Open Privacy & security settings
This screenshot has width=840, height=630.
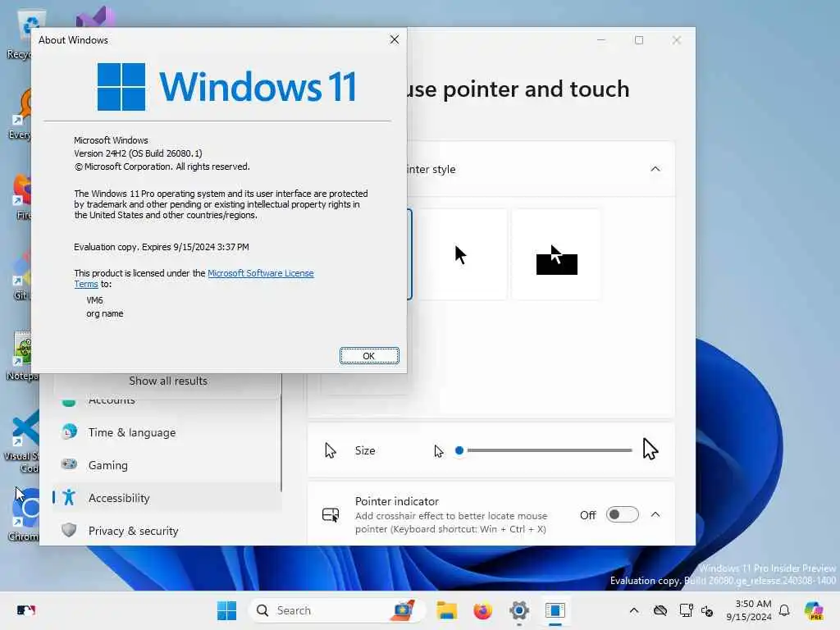tap(167, 531)
